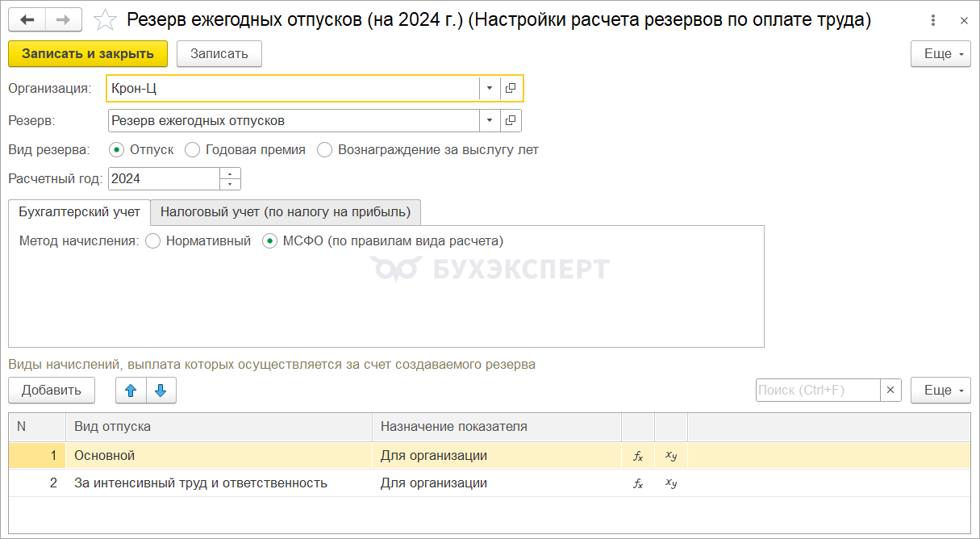Expand the Организация dropdown list
This screenshot has width=980, height=539.
[x=489, y=88]
